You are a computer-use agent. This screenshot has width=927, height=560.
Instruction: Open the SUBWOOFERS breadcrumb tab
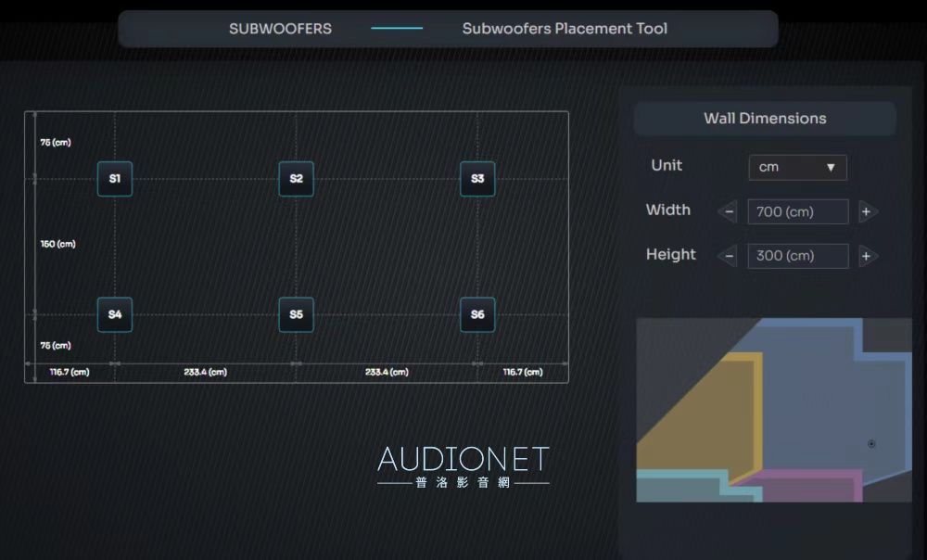click(x=280, y=29)
